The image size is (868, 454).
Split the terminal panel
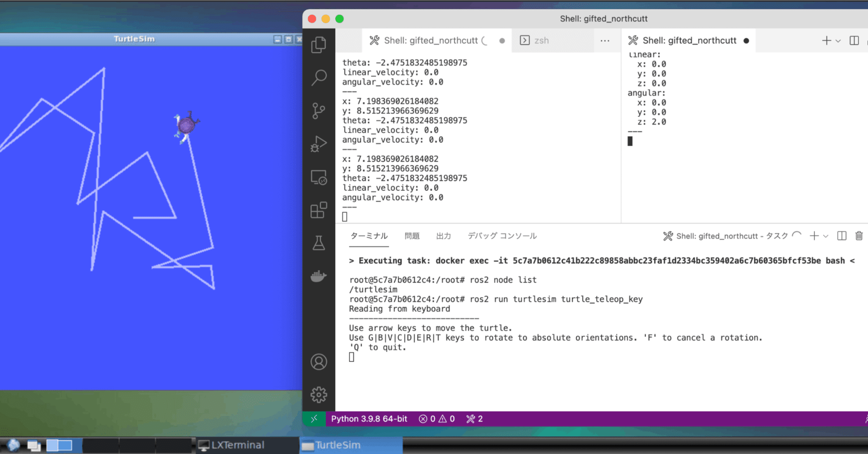(x=841, y=236)
